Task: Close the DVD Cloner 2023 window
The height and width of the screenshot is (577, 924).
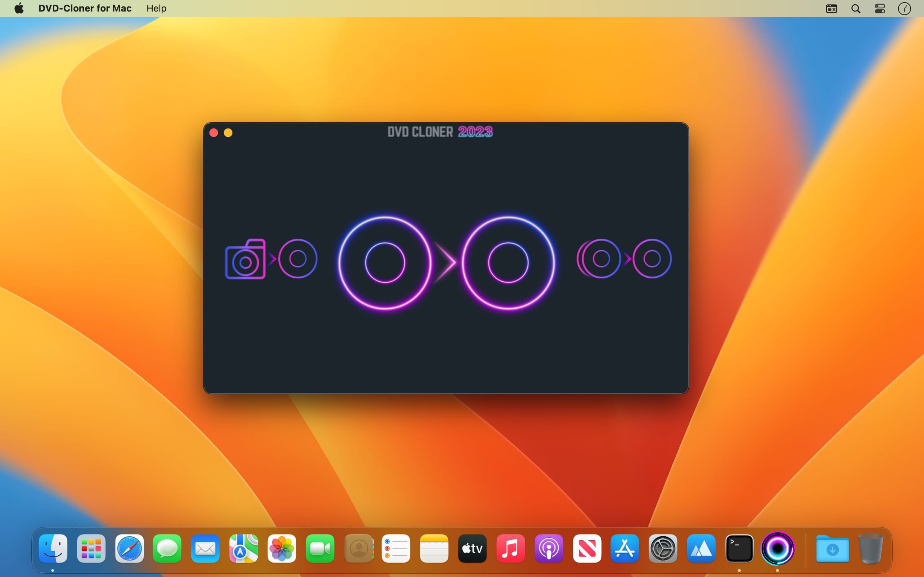Action: 214,133
